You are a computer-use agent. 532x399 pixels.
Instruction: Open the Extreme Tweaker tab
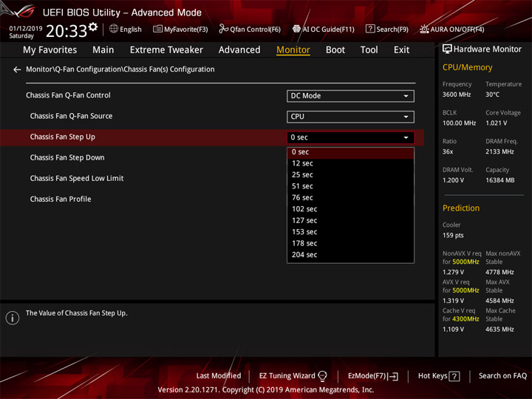coord(166,50)
